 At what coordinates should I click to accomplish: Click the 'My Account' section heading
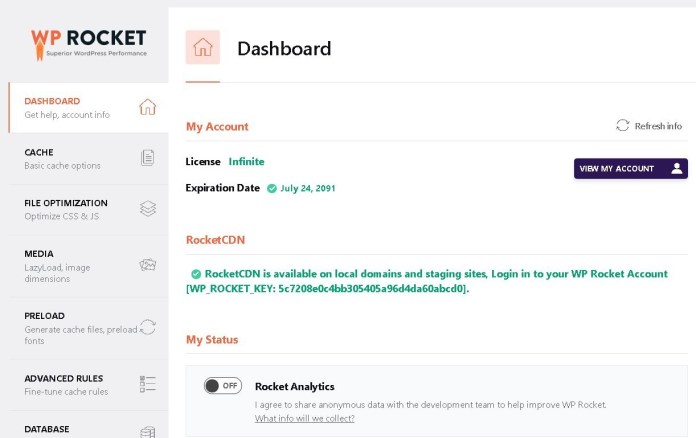[217, 126]
